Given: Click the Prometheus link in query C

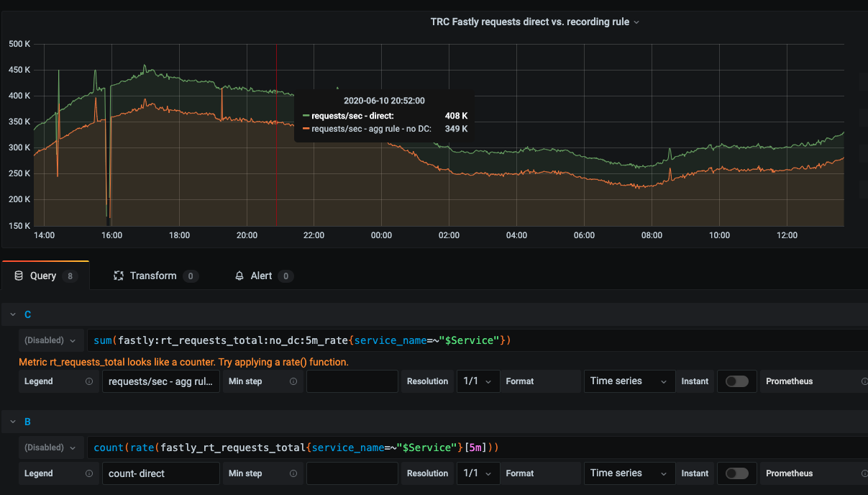Looking at the screenshot, I should tap(789, 381).
